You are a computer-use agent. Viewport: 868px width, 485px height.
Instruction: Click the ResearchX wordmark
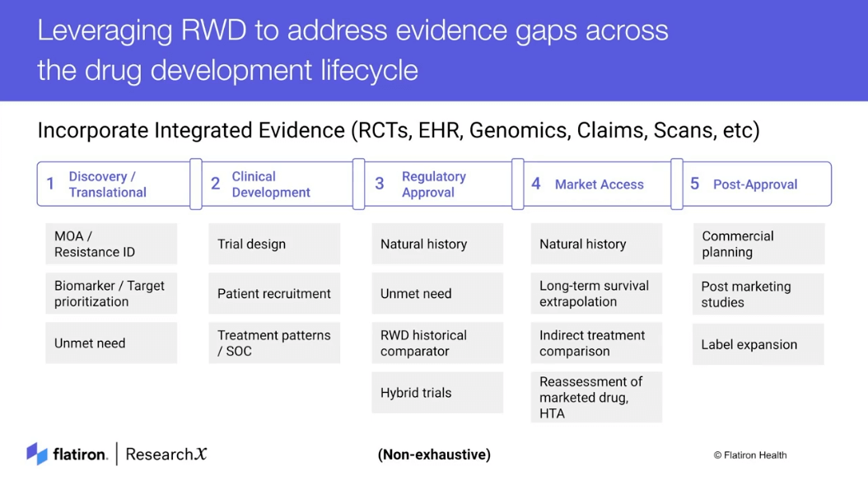point(166,454)
